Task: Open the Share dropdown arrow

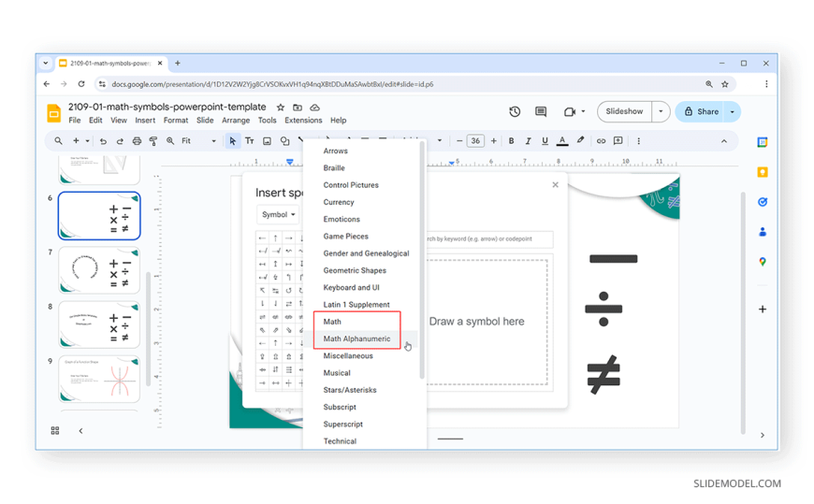Action: (732, 111)
